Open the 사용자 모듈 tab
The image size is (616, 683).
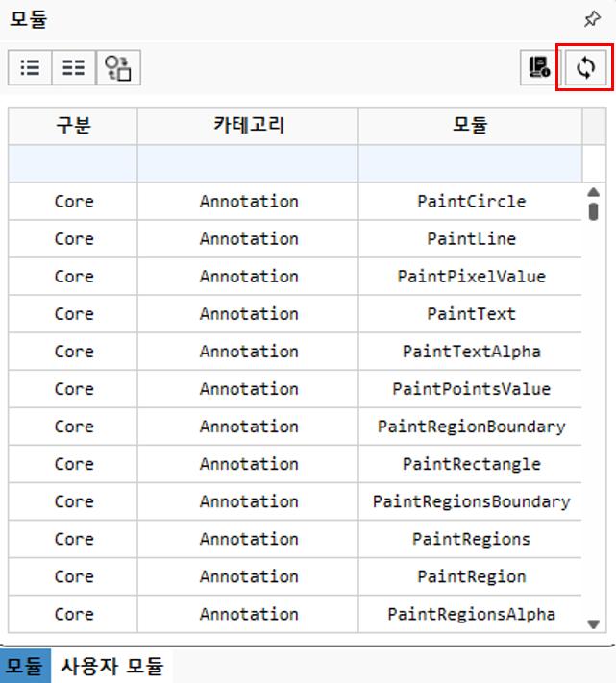tap(111, 665)
